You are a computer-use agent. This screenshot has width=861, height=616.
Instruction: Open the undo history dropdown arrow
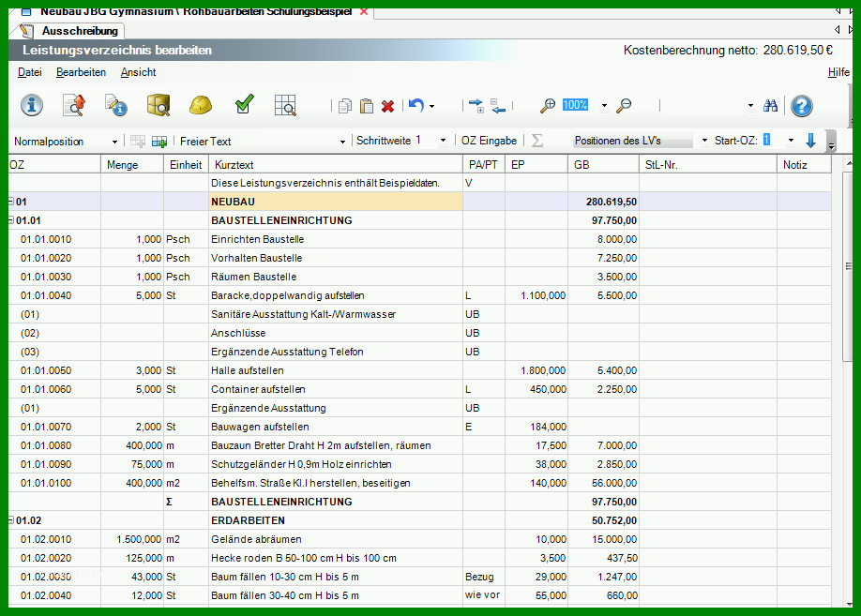coord(432,106)
